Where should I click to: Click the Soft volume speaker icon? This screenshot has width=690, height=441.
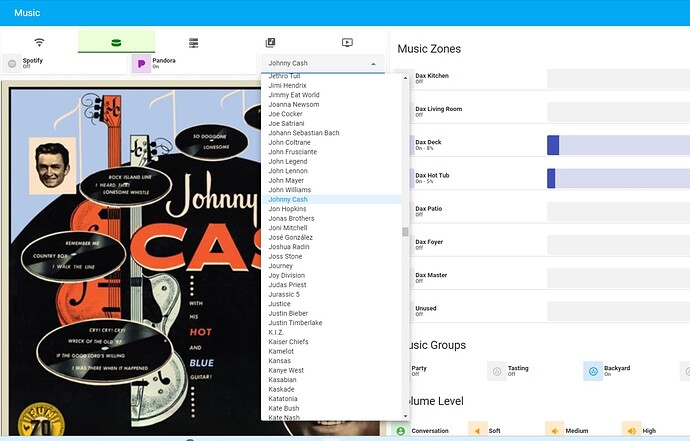click(478, 430)
